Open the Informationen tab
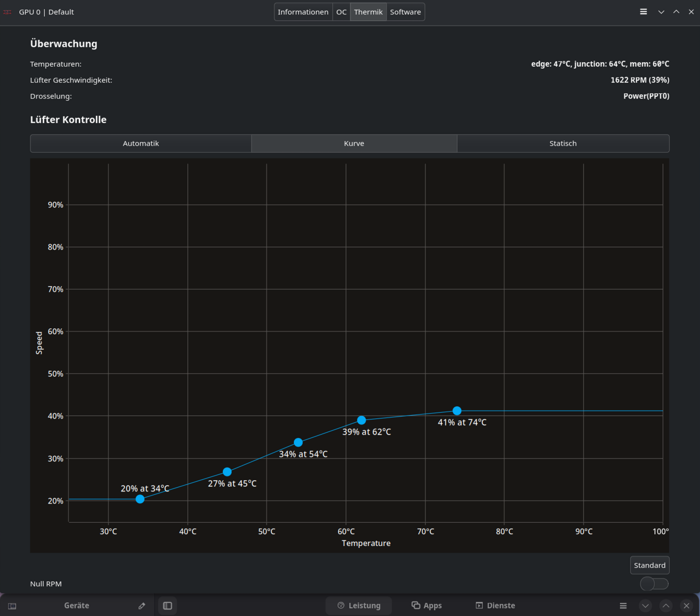The width and height of the screenshot is (700, 616). [303, 12]
